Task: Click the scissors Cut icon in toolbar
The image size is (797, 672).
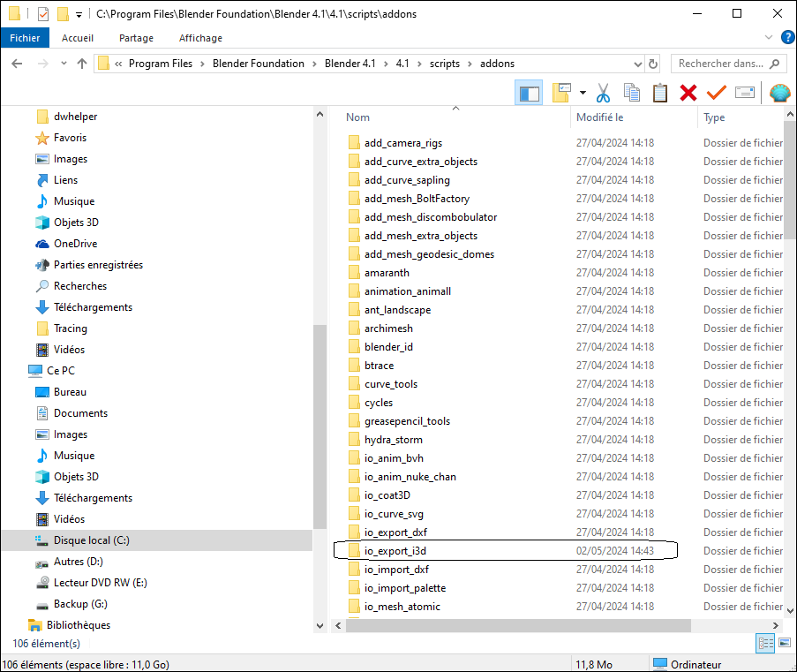Action: (604, 93)
